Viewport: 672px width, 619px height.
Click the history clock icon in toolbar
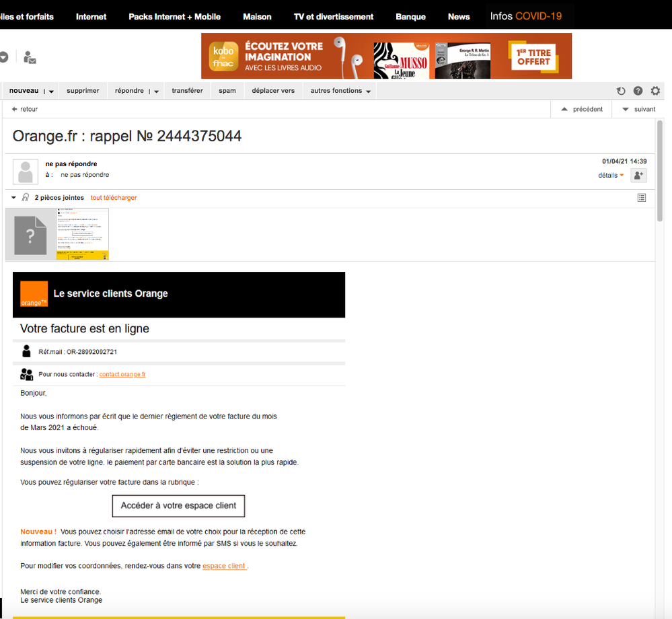tap(620, 90)
